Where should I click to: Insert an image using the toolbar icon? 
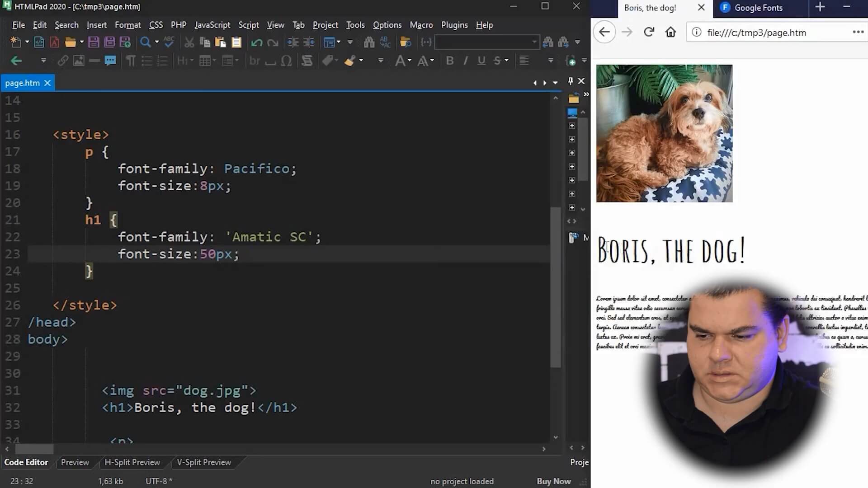click(x=79, y=60)
